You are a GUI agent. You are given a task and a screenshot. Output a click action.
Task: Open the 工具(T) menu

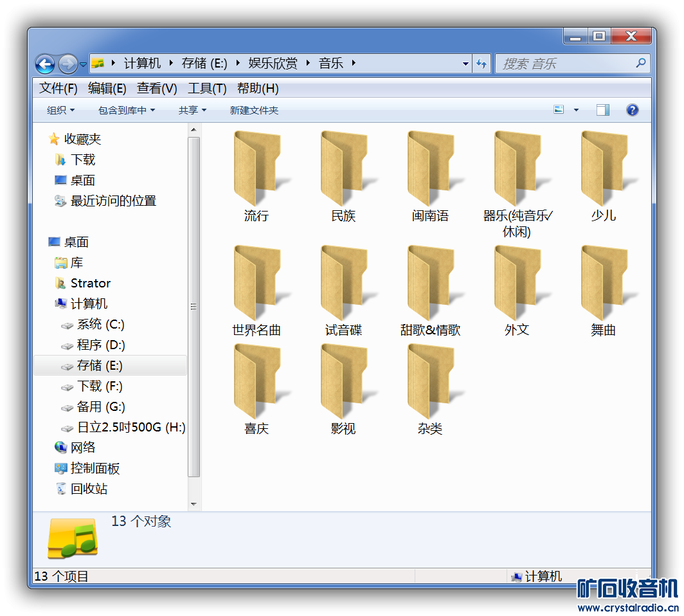[x=207, y=89]
